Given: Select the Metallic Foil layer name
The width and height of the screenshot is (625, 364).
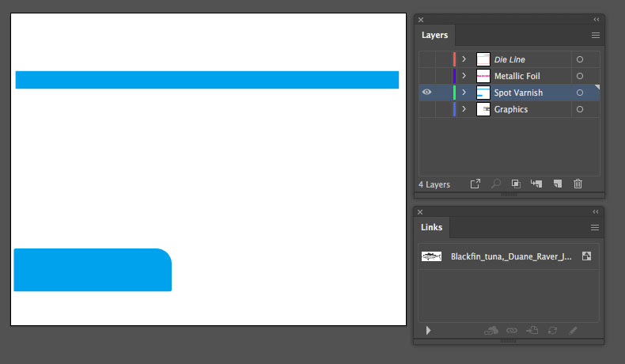Looking at the screenshot, I should [517, 76].
